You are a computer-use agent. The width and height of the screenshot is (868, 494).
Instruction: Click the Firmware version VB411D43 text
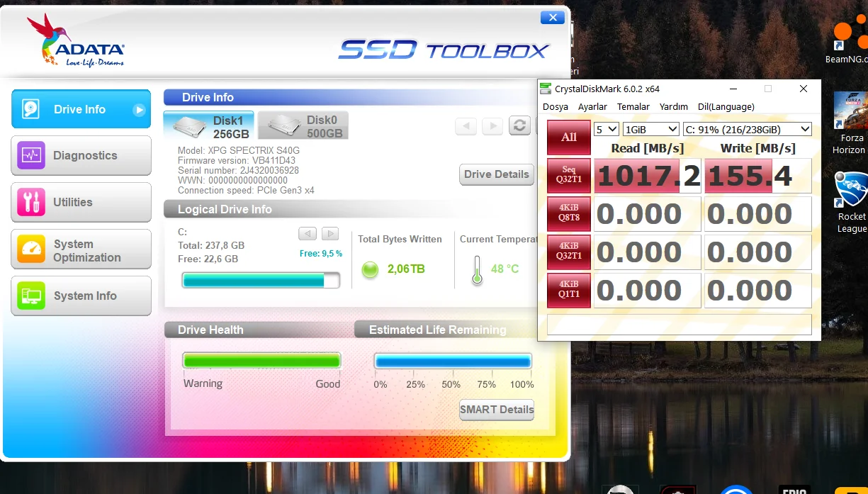237,161
